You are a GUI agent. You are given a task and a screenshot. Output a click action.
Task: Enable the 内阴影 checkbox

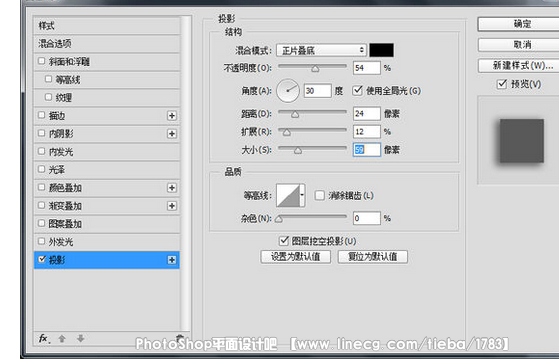41,133
